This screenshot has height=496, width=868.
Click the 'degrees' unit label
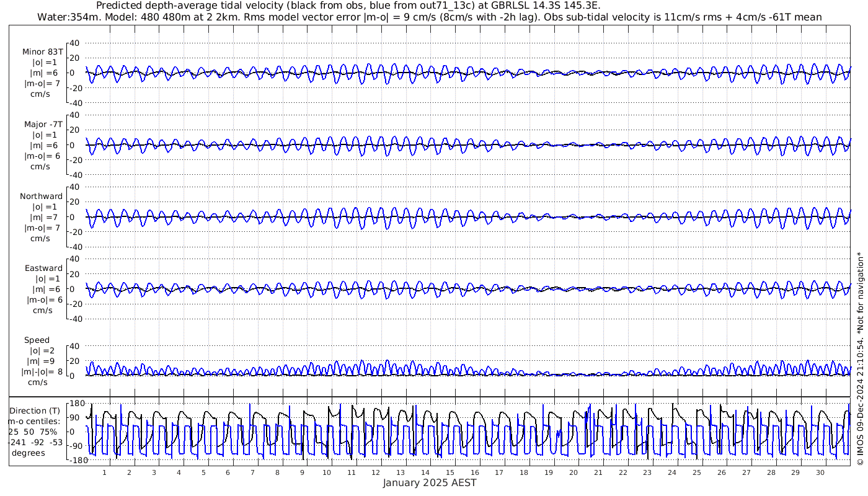29,453
